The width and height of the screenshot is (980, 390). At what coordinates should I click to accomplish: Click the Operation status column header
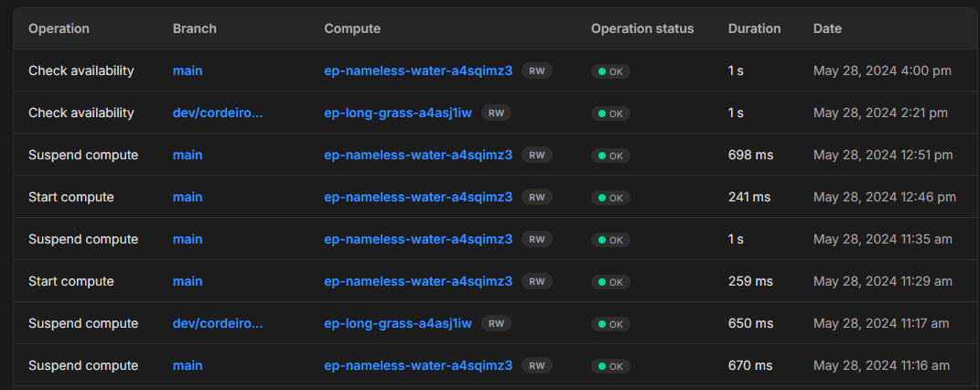point(642,28)
